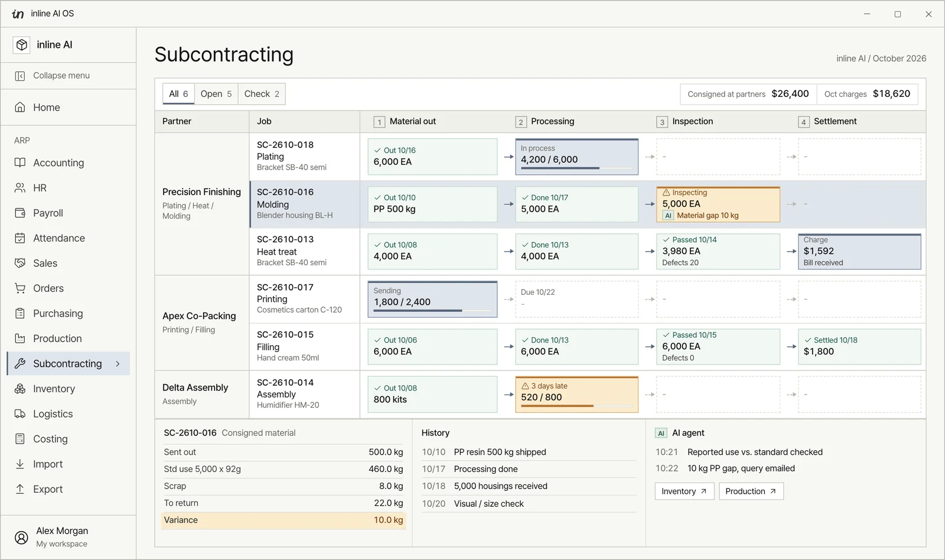Switch to the Open 5 tab
This screenshot has height=560, width=945.
coord(216,94)
